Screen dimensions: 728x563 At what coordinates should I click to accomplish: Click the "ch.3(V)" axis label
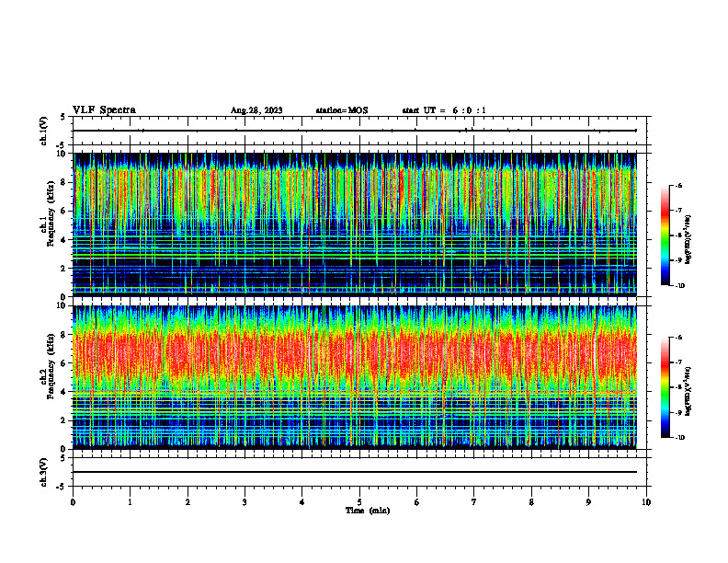(x=44, y=472)
